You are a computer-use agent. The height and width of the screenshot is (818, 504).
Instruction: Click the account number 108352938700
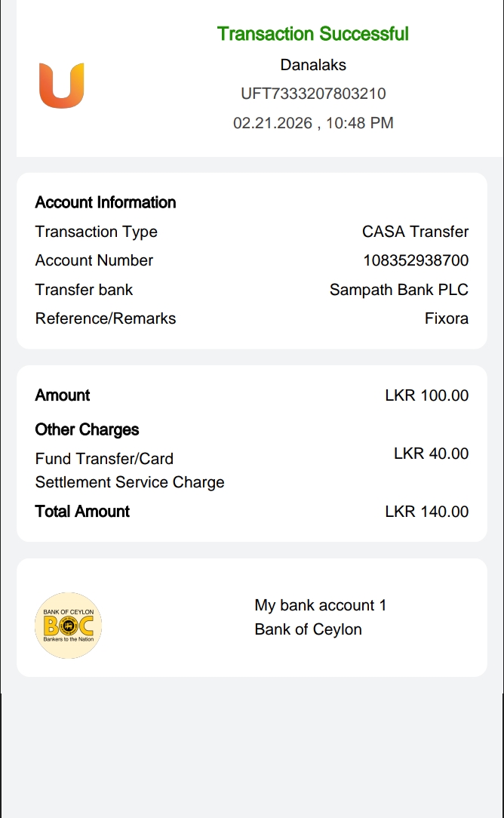click(x=415, y=260)
